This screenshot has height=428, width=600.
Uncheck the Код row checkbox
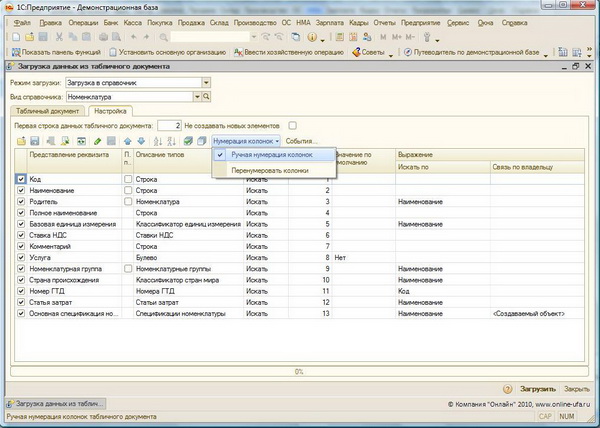21,179
